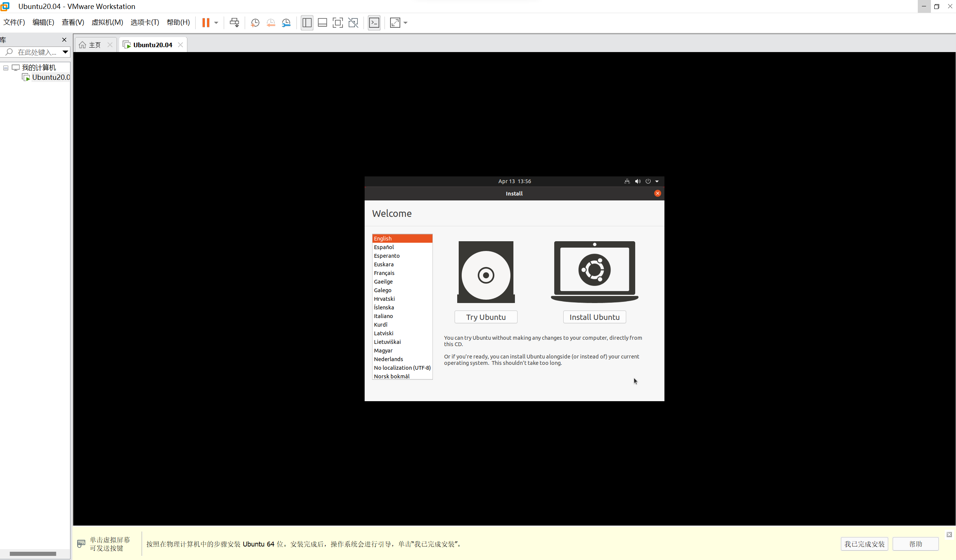Open the library search dropdown arrow

[x=65, y=52]
